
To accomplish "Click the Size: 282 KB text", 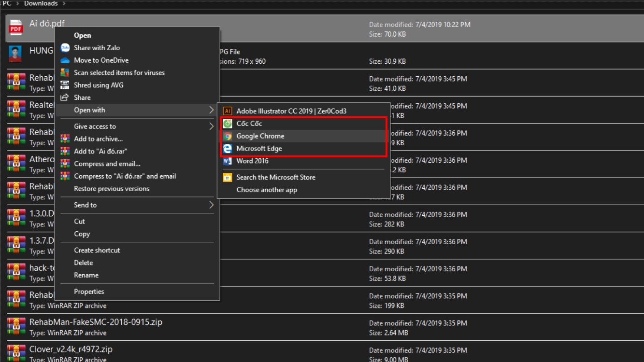I will tap(386, 224).
